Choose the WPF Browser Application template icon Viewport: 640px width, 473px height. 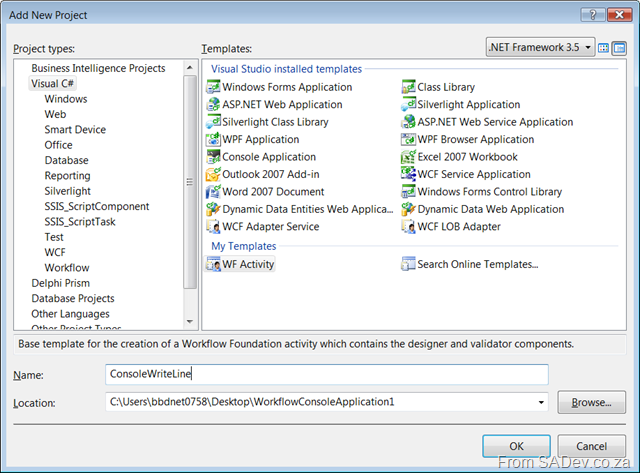point(408,140)
